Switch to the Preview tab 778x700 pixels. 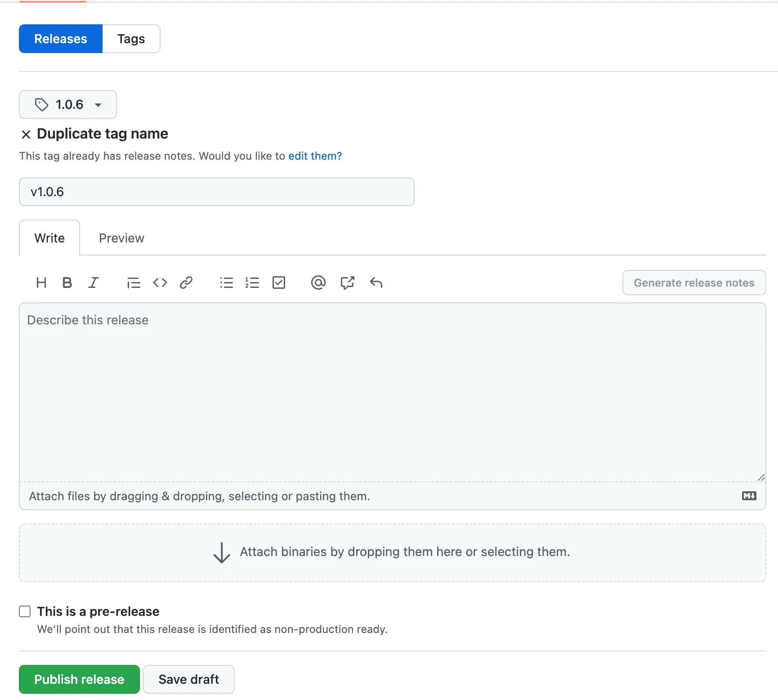(121, 238)
